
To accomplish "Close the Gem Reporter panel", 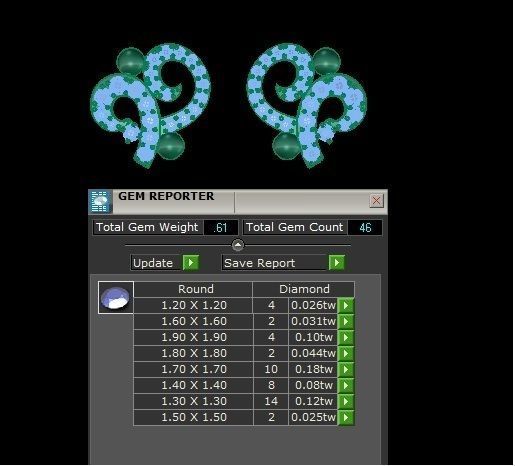I will (376, 201).
